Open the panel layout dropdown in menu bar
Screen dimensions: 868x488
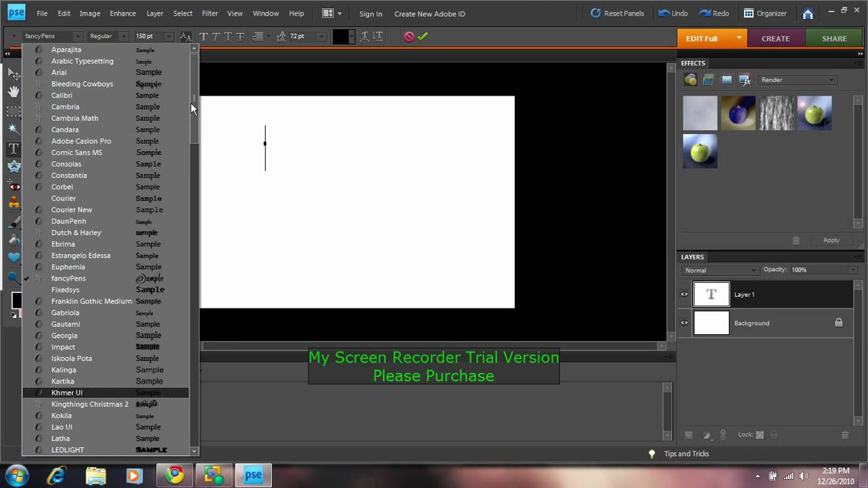pyautogui.click(x=332, y=14)
